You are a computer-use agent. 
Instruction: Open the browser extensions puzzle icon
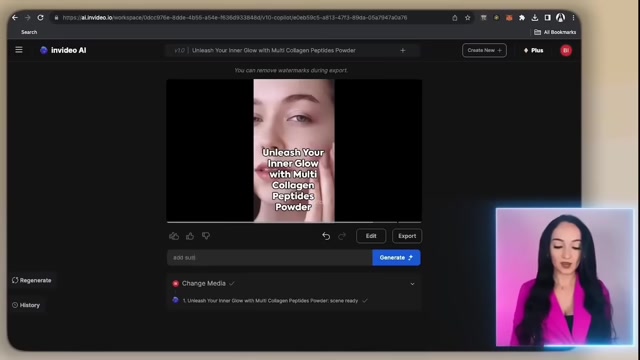click(x=522, y=18)
